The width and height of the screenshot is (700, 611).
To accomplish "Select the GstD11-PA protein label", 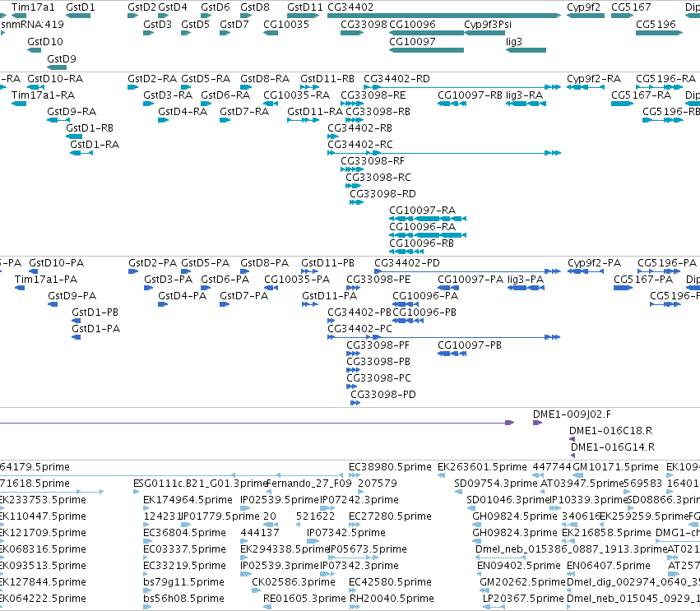I will click(x=330, y=296).
